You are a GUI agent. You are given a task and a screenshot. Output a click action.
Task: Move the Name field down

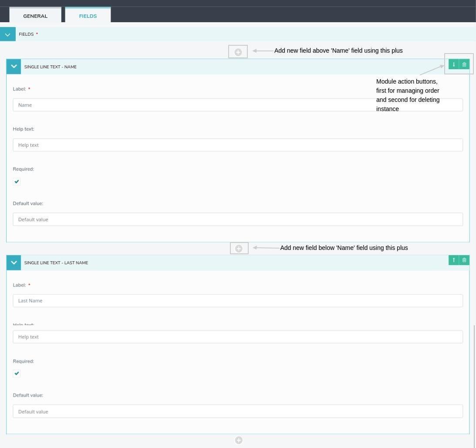tap(453, 64)
